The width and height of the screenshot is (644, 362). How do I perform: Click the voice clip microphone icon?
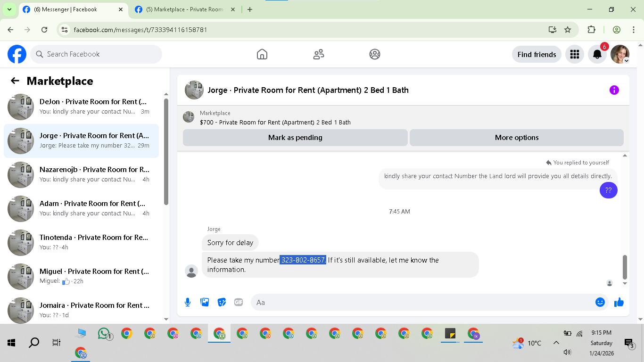click(x=188, y=302)
